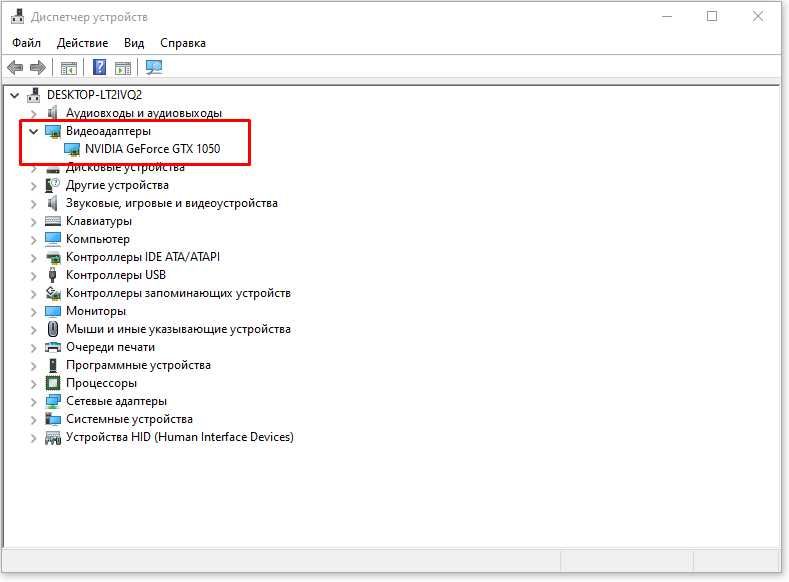The width and height of the screenshot is (789, 582).
Task: Click the Forward arrow toolbar icon
Action: (38, 67)
